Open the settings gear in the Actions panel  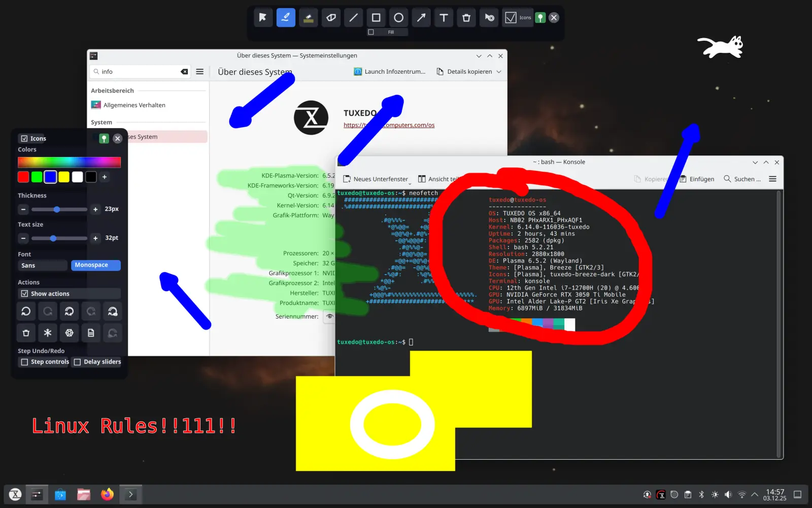(x=69, y=333)
